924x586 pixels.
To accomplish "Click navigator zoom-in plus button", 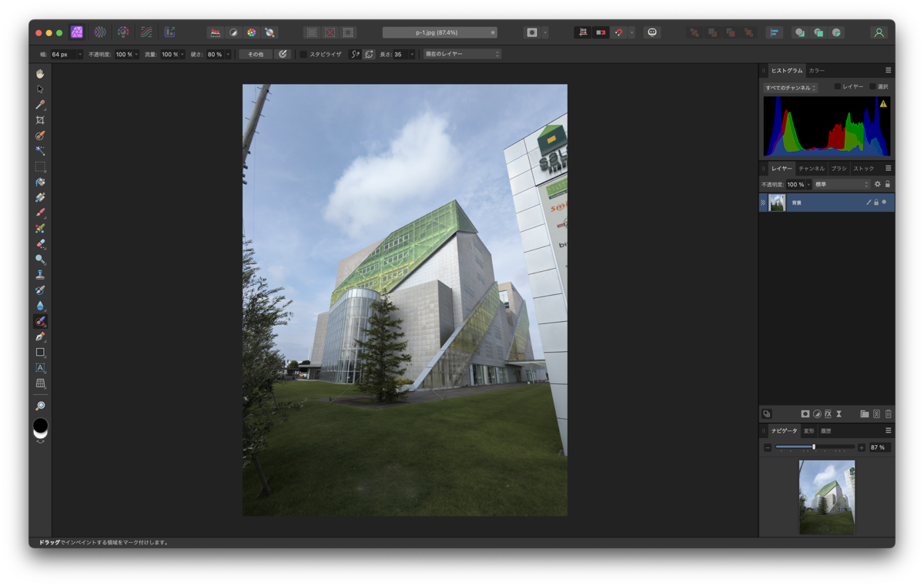I will click(x=861, y=447).
